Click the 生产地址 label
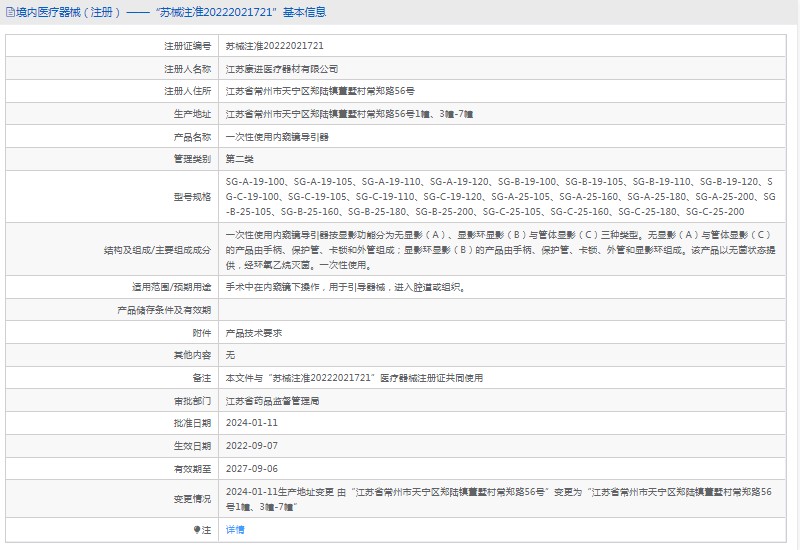Viewport: 800px width, 550px height. pyautogui.click(x=192, y=114)
